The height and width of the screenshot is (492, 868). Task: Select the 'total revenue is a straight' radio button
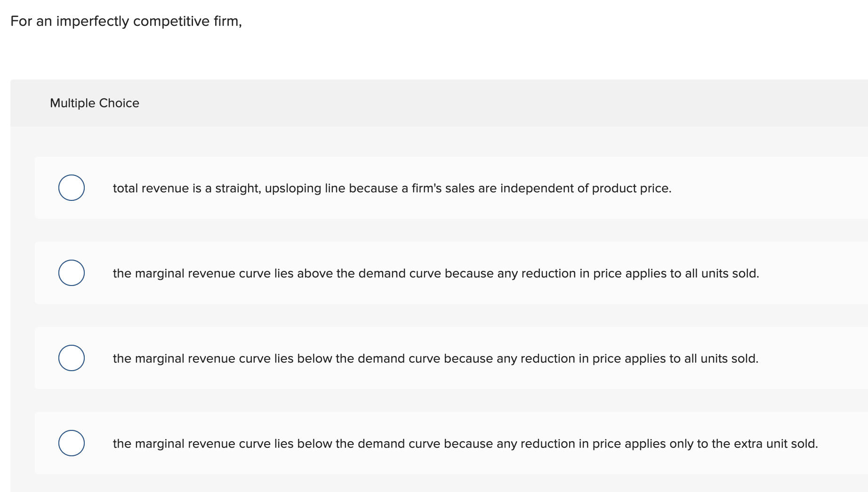pos(72,188)
